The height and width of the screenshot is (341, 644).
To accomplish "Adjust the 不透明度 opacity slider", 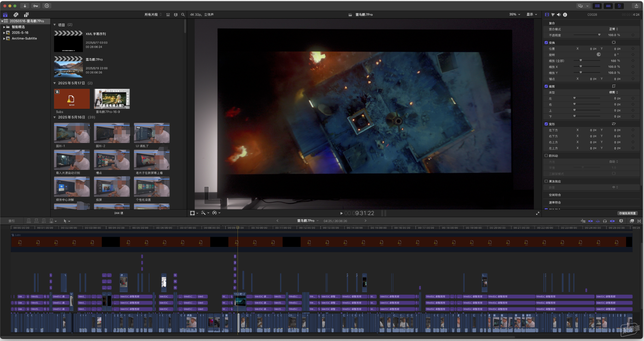I will [x=587, y=35].
